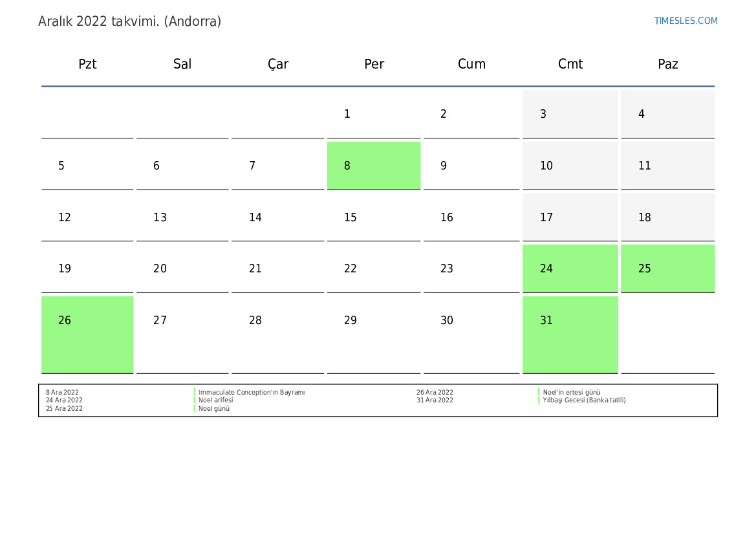
Task: Click the Aralık 2022 takvimi title
Action: point(130,21)
